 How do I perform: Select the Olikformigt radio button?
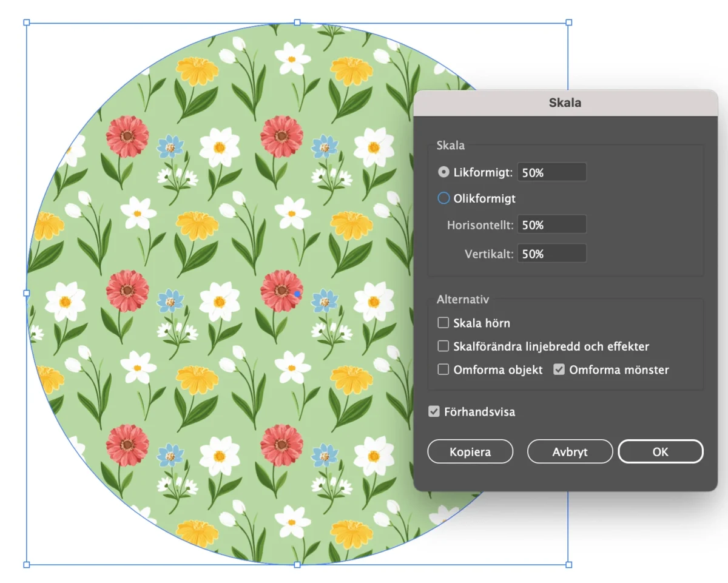tap(443, 198)
